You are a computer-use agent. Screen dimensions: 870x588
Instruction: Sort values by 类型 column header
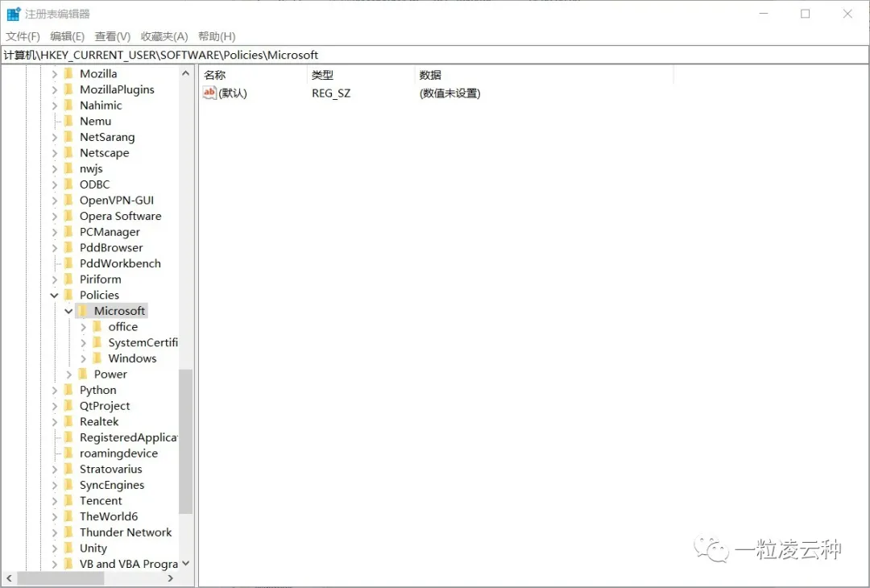tap(361, 75)
